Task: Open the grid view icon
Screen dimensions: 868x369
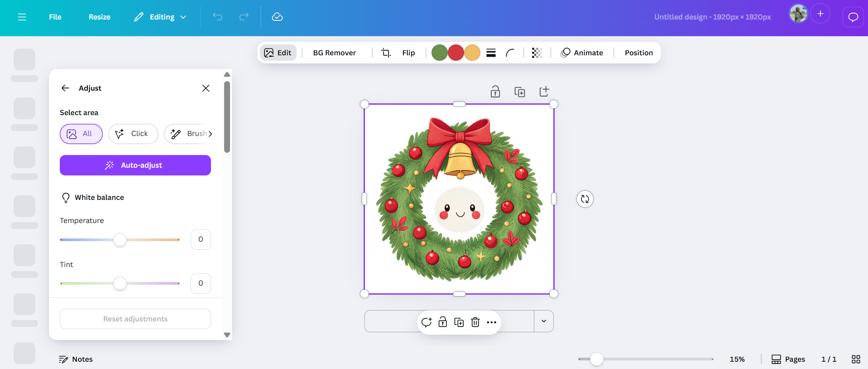Action: click(856, 359)
